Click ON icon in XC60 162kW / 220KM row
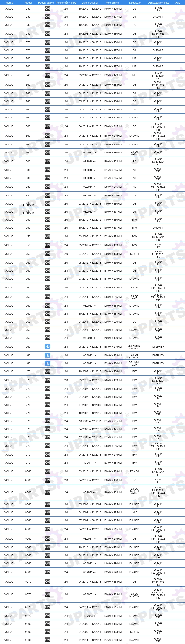This screenshot has width=185, height=644. (48, 572)
